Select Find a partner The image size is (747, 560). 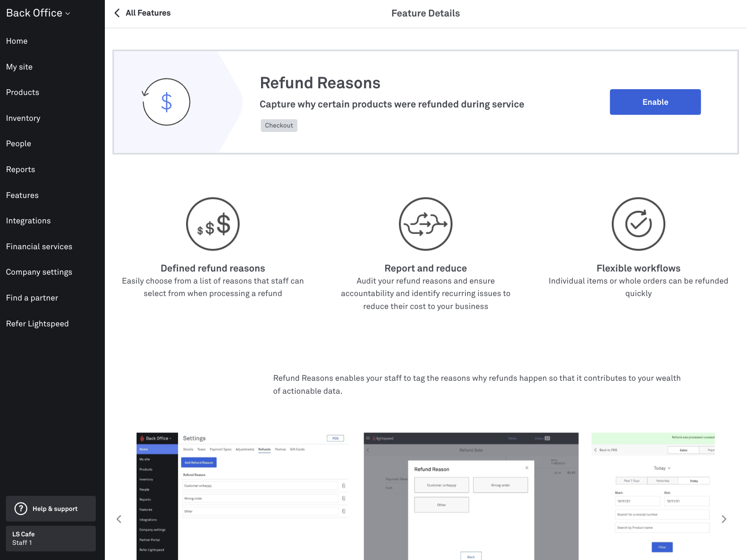tap(32, 298)
